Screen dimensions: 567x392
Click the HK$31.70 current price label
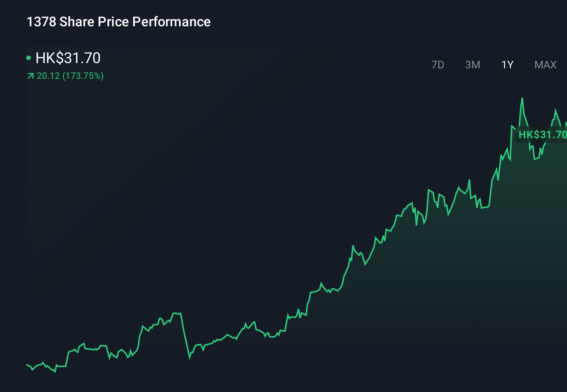(x=68, y=58)
